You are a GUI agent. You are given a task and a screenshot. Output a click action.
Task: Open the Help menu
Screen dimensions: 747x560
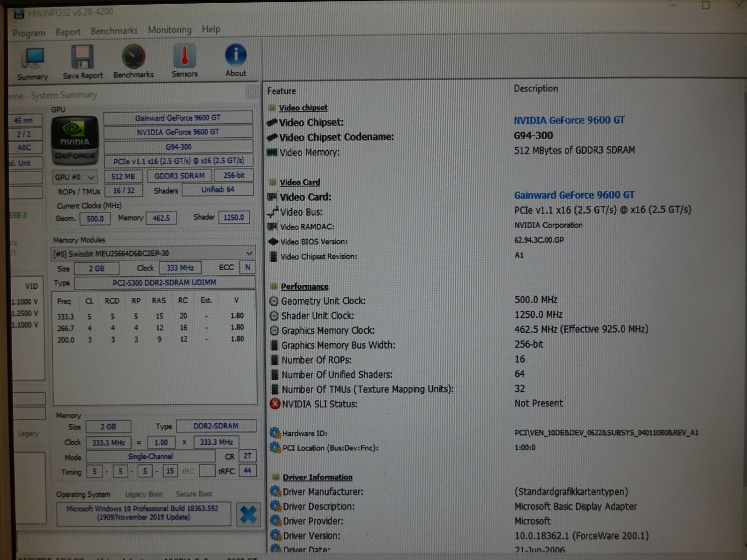pos(211,29)
